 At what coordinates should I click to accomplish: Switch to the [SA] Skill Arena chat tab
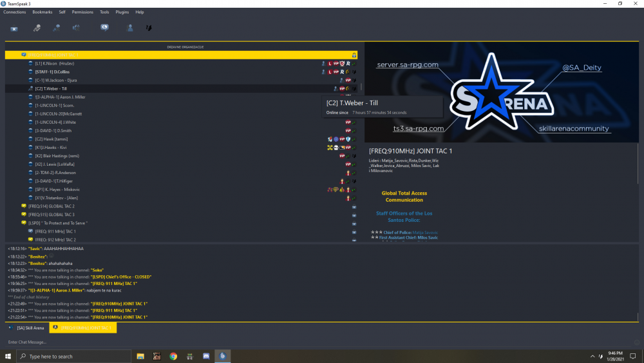(30, 328)
